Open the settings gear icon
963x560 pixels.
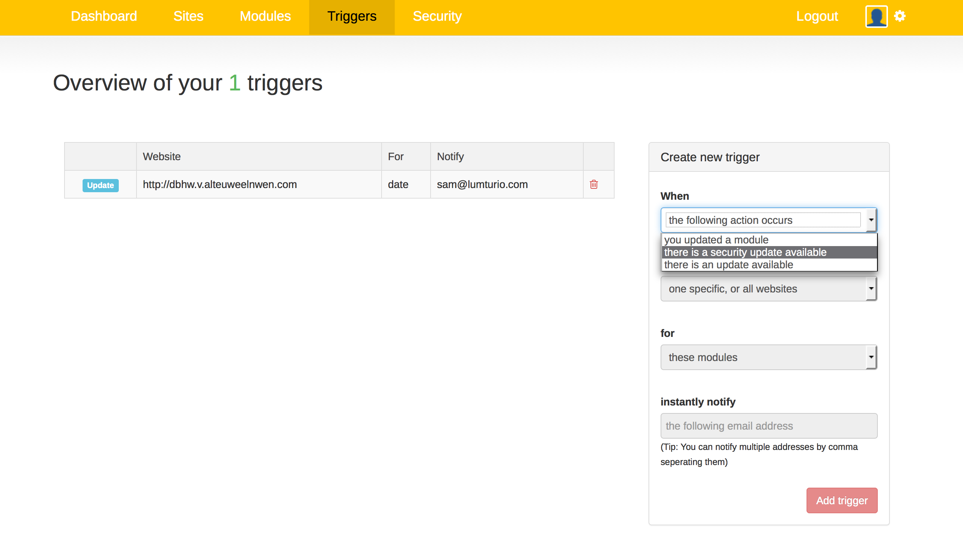point(900,17)
